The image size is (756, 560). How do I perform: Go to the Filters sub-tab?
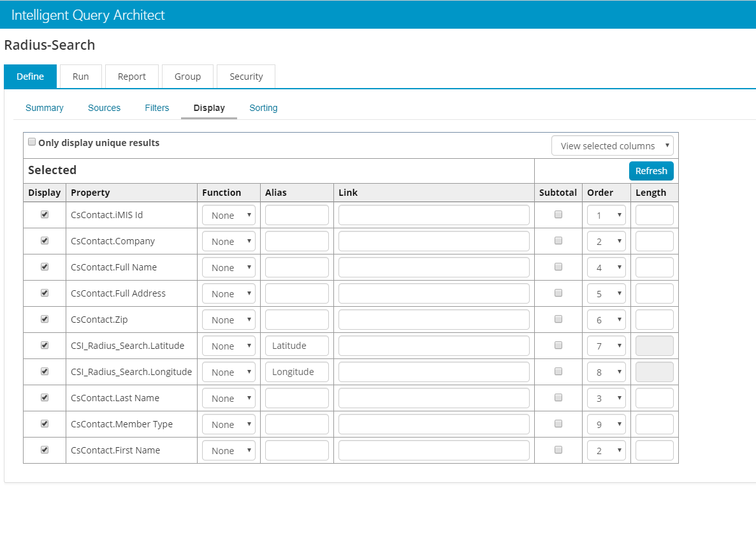(x=157, y=108)
